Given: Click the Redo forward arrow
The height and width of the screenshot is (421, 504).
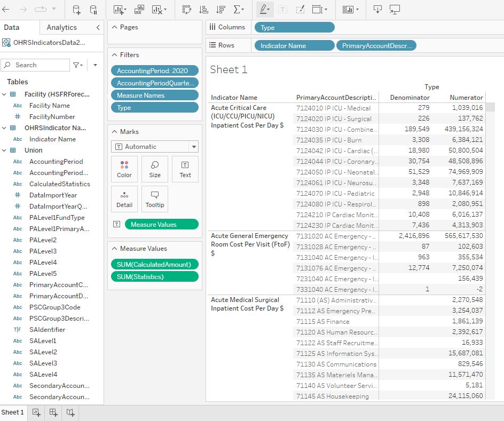Looking at the screenshot, I should [23, 9].
